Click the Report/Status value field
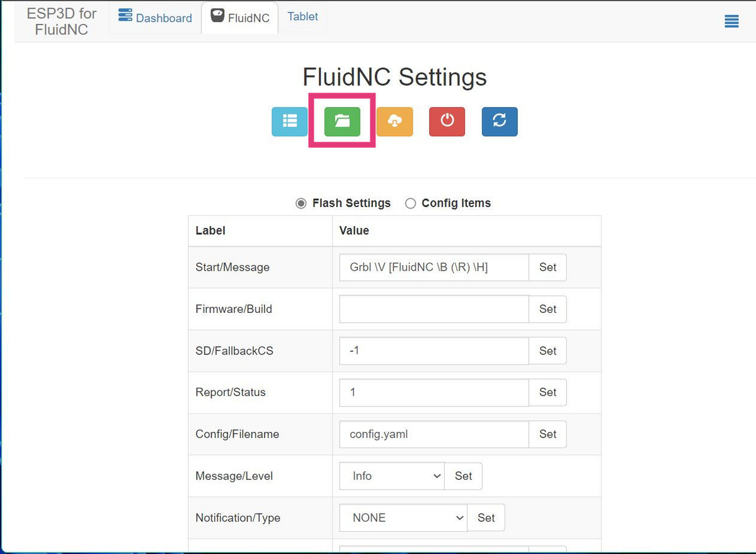This screenshot has height=554, width=756. (434, 392)
